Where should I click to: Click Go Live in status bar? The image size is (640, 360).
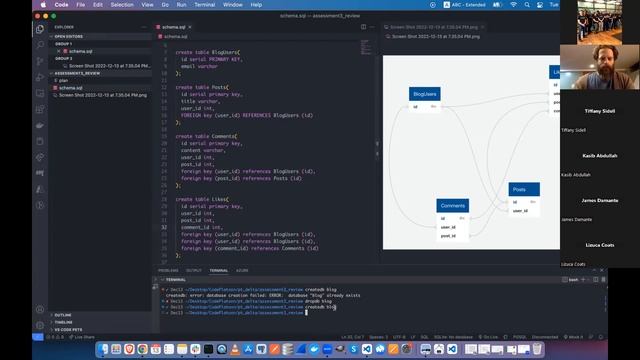tap(488, 337)
